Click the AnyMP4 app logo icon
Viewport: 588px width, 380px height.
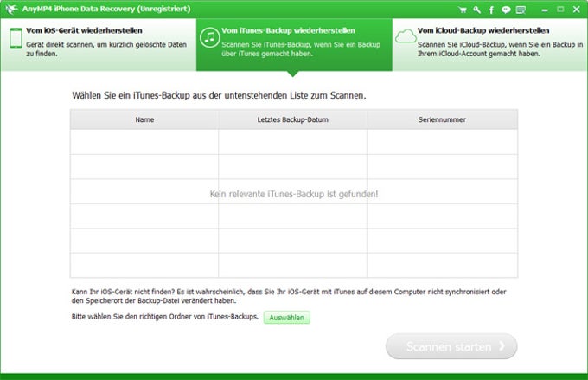pos(11,9)
